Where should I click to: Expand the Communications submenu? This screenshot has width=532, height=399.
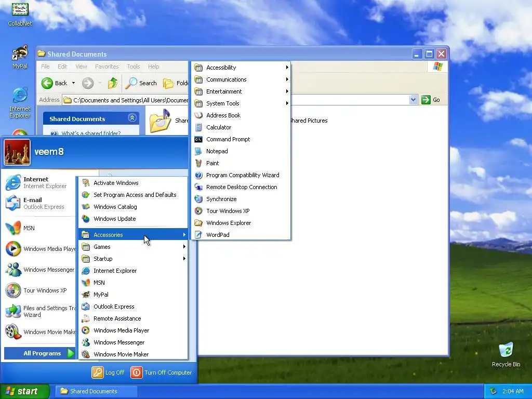[x=241, y=79]
